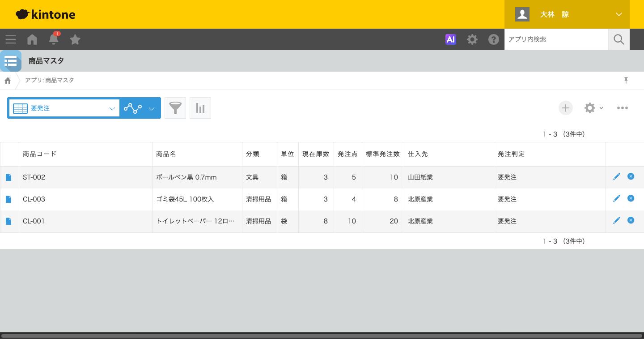Add new record plus button
This screenshot has height=339, width=644.
[x=566, y=108]
